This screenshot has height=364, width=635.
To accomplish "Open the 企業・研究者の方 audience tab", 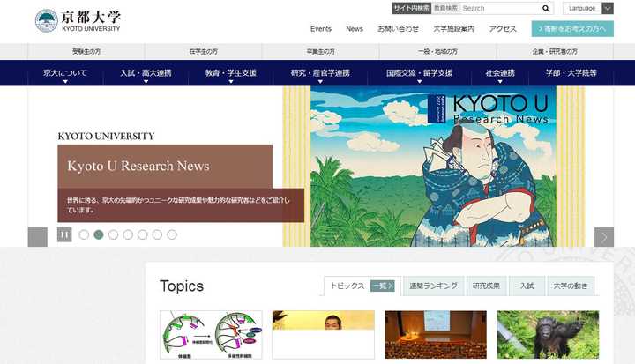I will 555,52.
